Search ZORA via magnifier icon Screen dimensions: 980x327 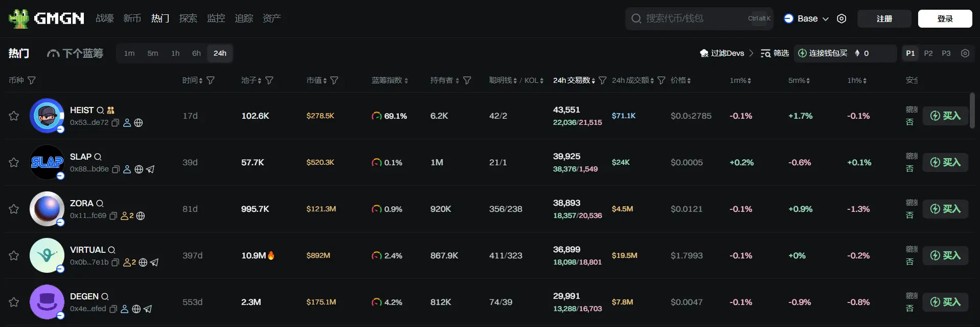pyautogui.click(x=100, y=203)
